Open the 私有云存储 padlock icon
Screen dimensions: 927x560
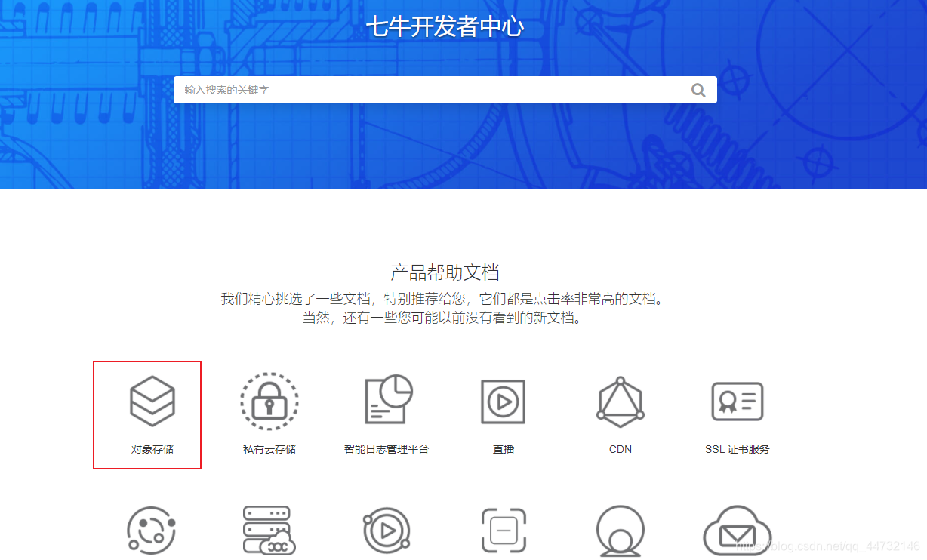[269, 401]
